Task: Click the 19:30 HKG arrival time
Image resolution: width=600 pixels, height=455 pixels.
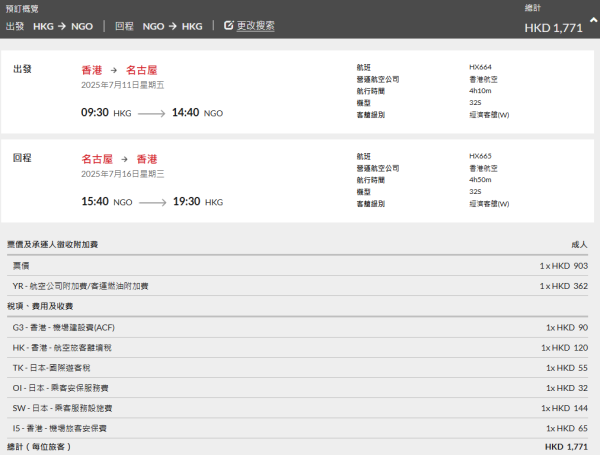Action: click(198, 202)
